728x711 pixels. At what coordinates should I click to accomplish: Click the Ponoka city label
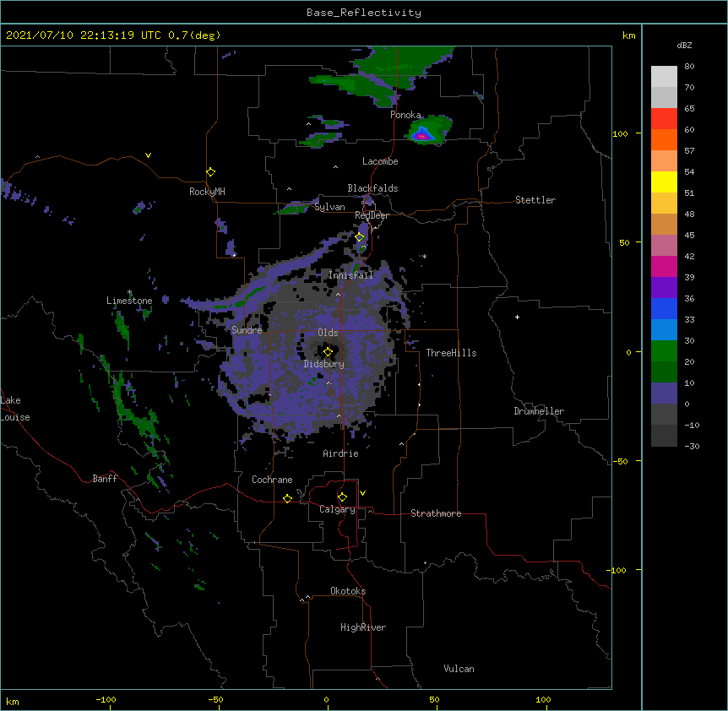click(405, 115)
